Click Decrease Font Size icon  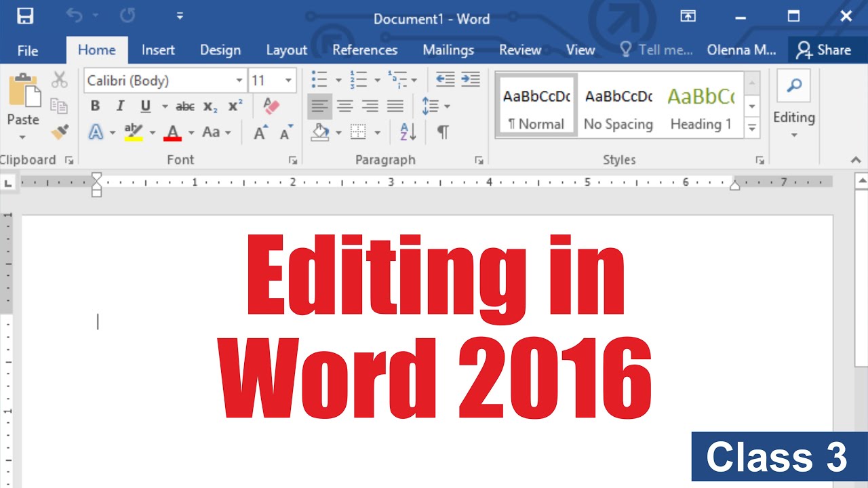click(286, 132)
